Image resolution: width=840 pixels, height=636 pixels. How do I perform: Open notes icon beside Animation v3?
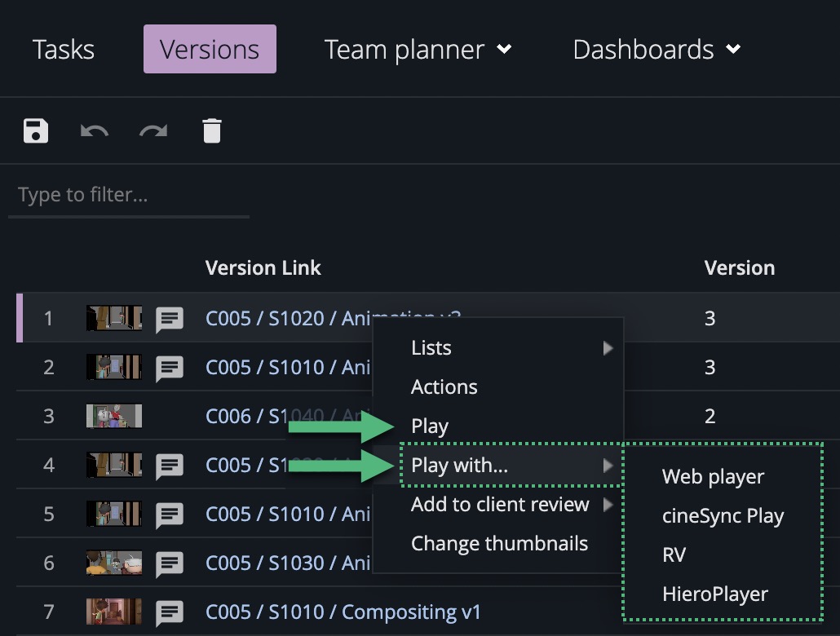click(170, 320)
